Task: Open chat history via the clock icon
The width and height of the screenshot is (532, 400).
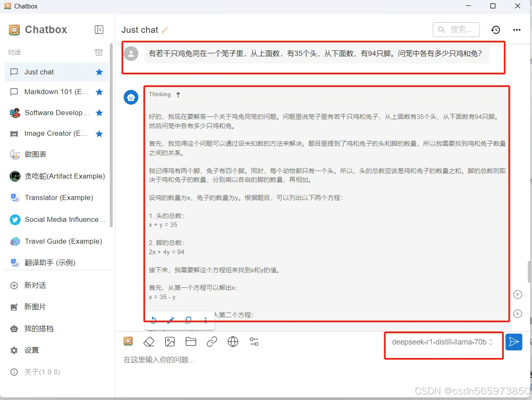Action: pyautogui.click(x=495, y=29)
